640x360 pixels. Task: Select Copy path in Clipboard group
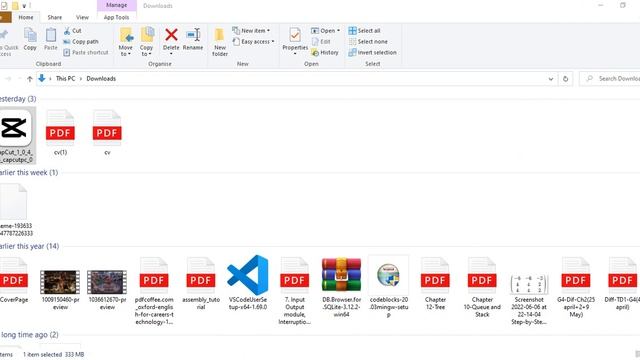click(x=81, y=42)
